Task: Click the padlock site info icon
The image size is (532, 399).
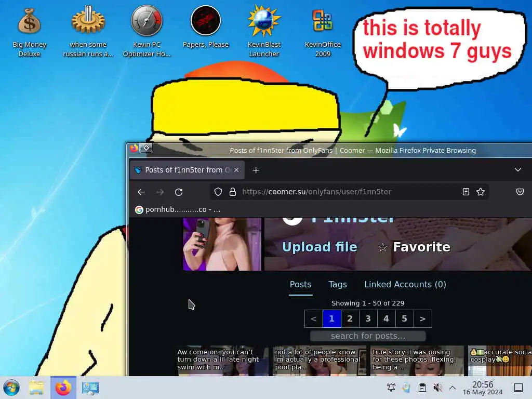Action: pos(233,192)
